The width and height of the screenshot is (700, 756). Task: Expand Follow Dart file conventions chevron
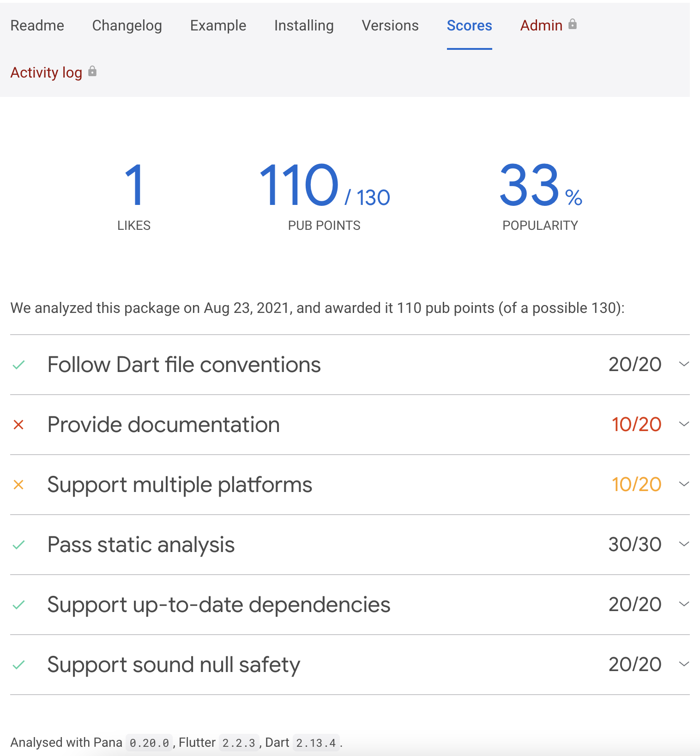coord(684,364)
